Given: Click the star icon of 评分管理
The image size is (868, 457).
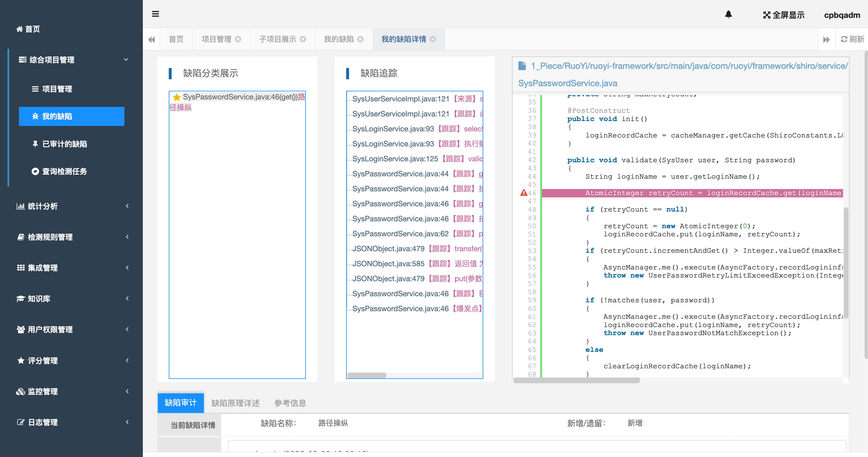Looking at the screenshot, I should pos(20,360).
